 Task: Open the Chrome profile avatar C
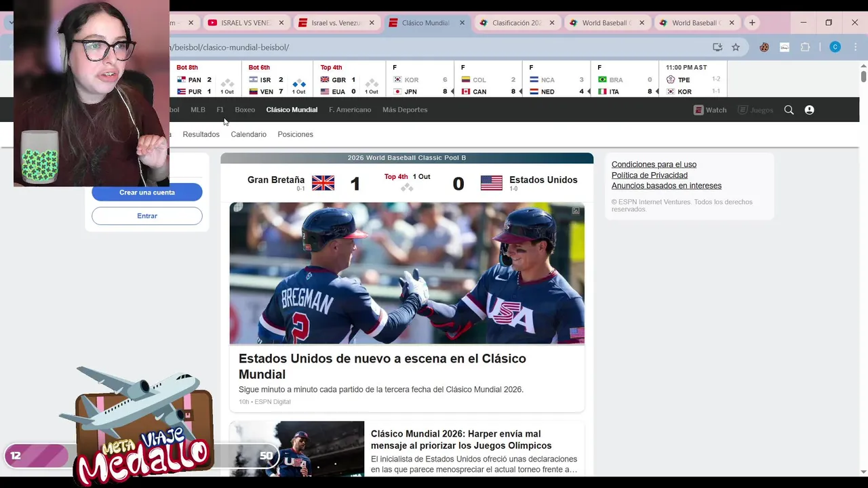click(x=835, y=47)
